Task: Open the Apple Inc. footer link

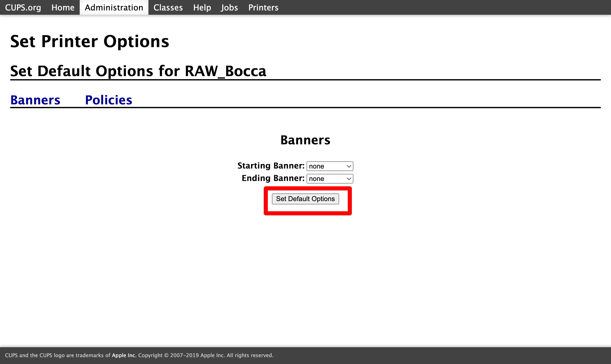Action: (x=124, y=355)
